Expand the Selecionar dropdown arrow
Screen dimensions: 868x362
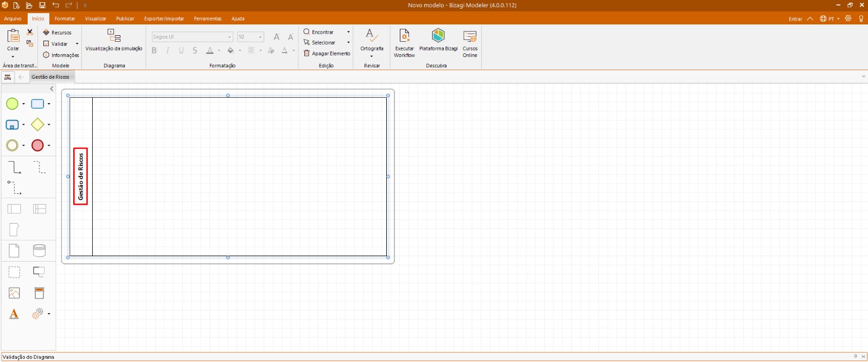348,42
